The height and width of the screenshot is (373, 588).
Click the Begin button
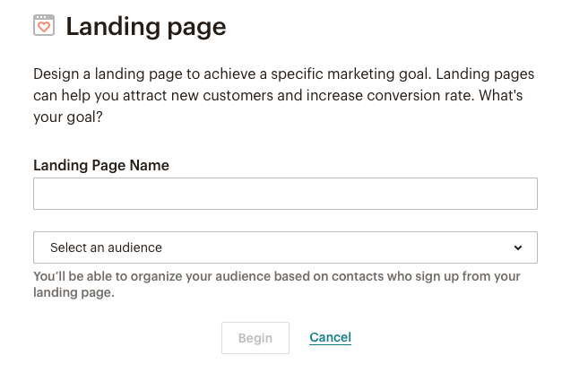pos(255,338)
